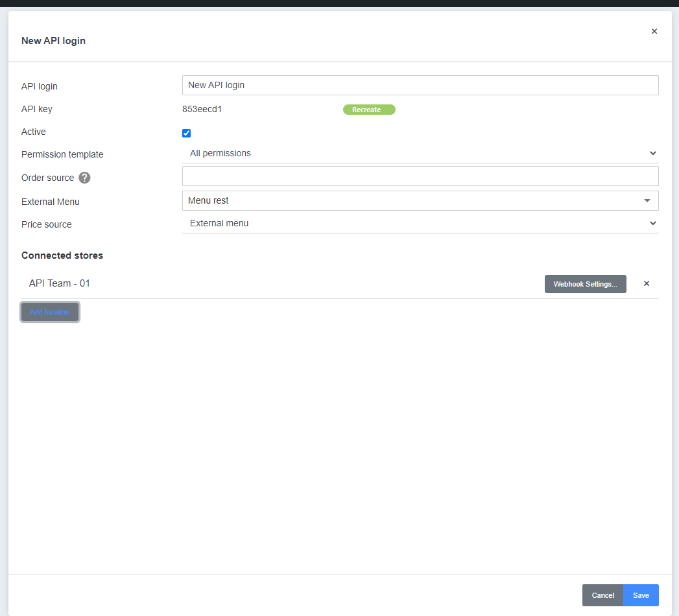This screenshot has height=616, width=679.
Task: Open Webhook Settings for API Team - 01
Action: [585, 284]
